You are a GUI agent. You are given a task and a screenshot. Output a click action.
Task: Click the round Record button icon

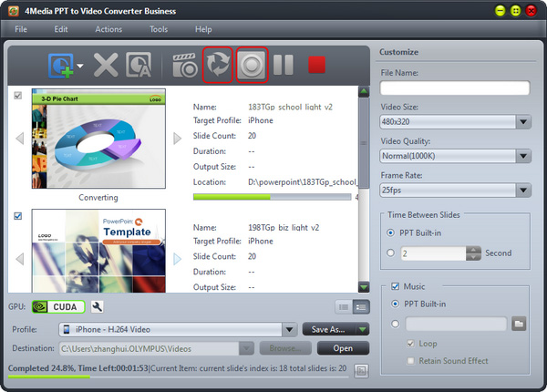pyautogui.click(x=251, y=66)
